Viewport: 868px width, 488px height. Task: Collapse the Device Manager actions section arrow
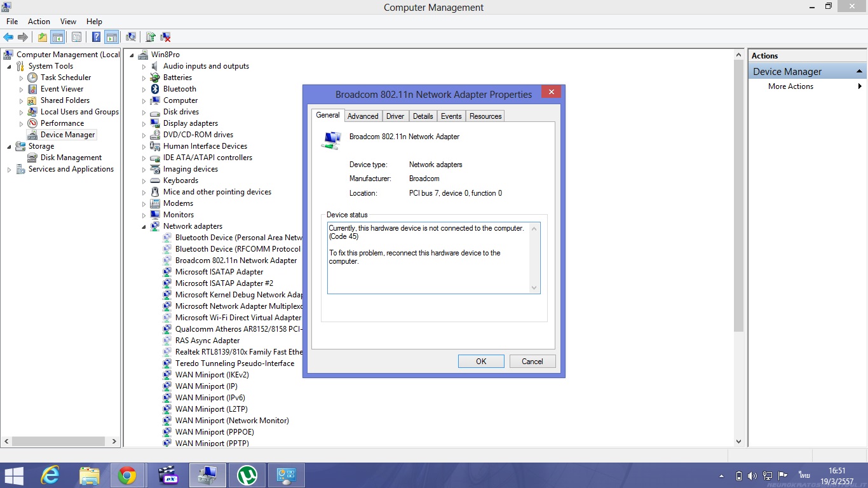tap(859, 71)
